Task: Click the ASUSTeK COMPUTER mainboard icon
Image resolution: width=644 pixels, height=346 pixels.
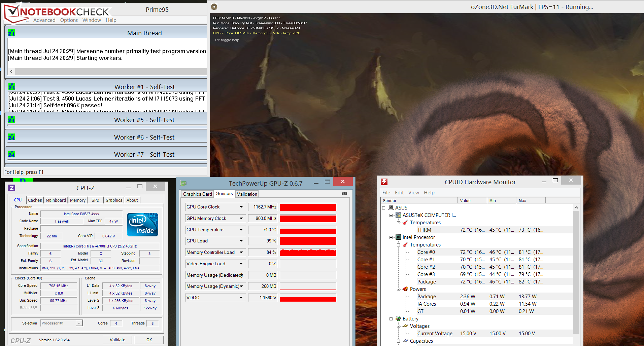Action: tap(398, 215)
